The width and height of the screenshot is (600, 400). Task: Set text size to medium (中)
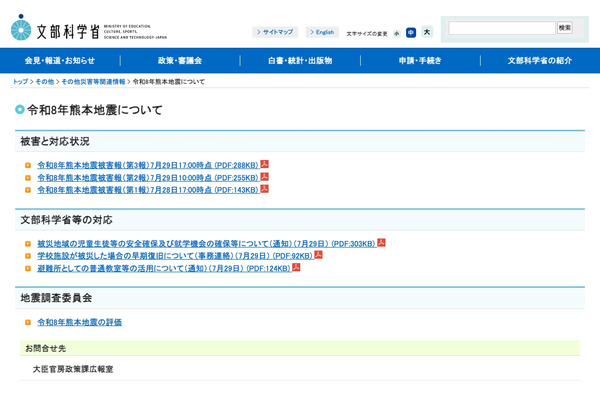coord(411,33)
